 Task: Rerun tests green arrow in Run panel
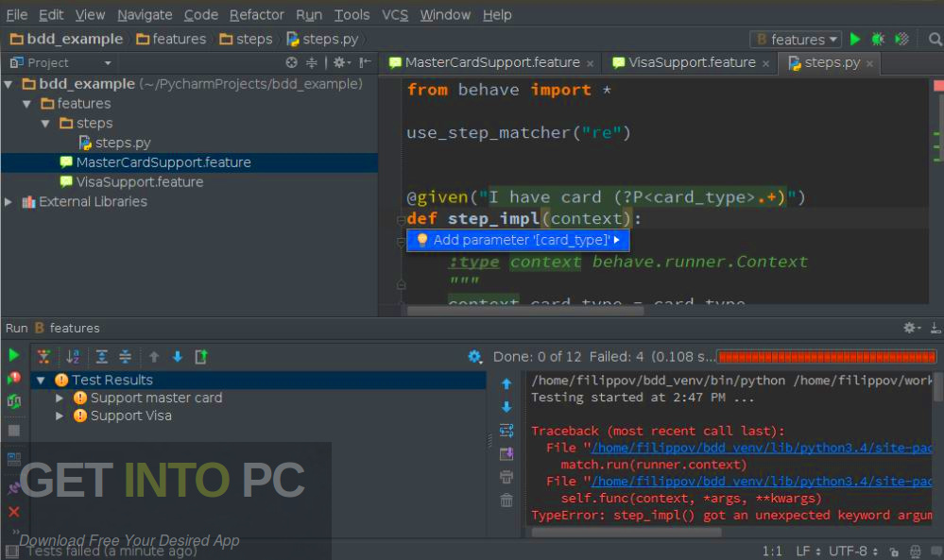[x=13, y=355]
